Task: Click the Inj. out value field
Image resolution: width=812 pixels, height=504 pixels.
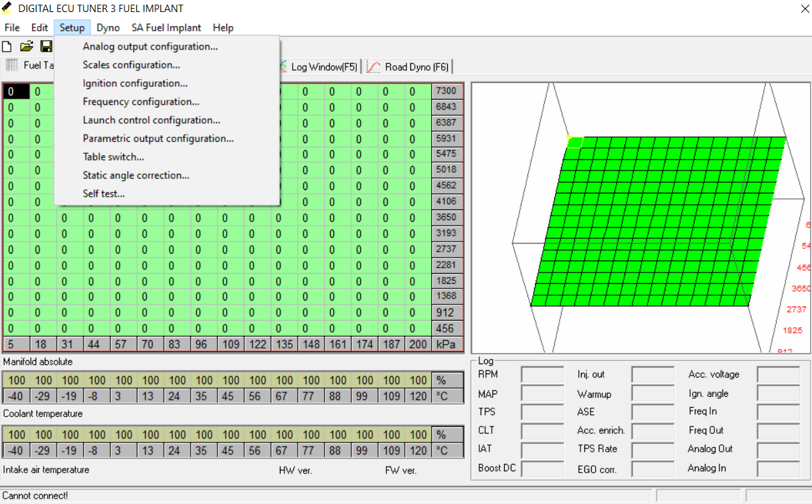Action: (653, 375)
